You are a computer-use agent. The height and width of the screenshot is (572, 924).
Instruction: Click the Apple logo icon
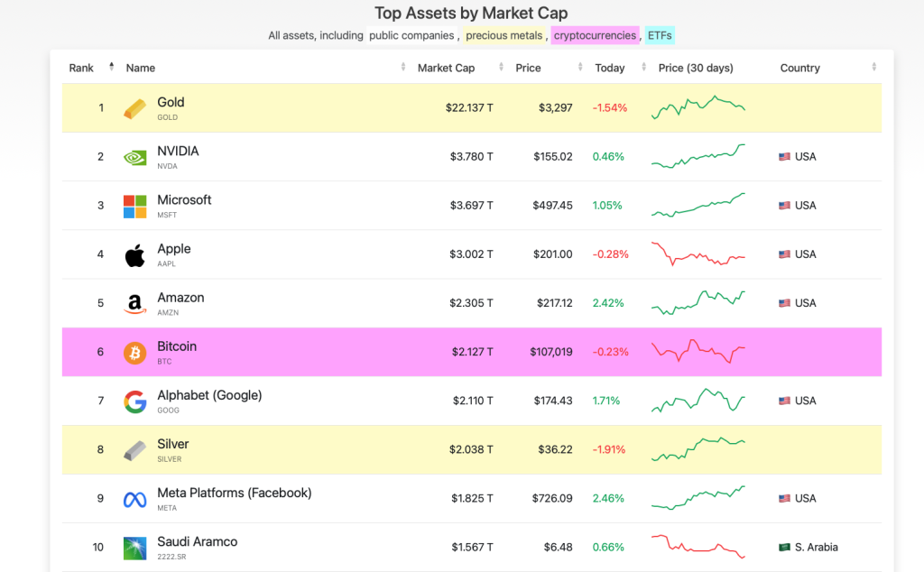tap(135, 255)
